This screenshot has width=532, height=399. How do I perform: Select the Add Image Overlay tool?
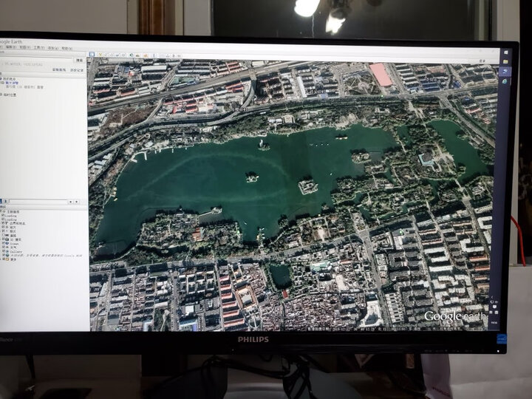tap(117, 55)
